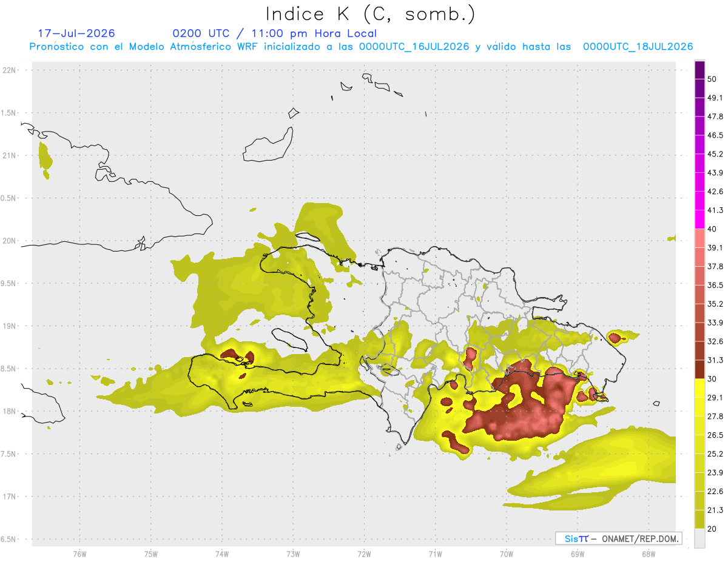Click the '68W' longitude label
The width and height of the screenshot is (728, 562).
pos(648,554)
